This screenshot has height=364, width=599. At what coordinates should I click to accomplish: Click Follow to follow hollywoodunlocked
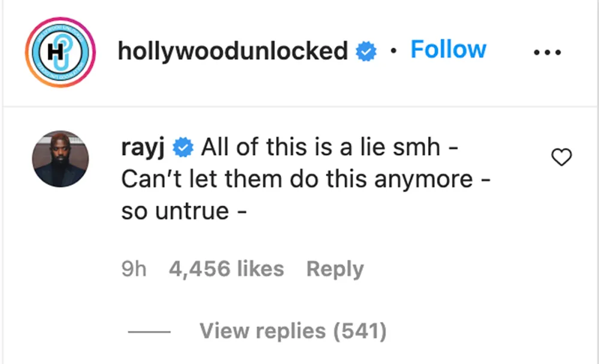(x=448, y=50)
